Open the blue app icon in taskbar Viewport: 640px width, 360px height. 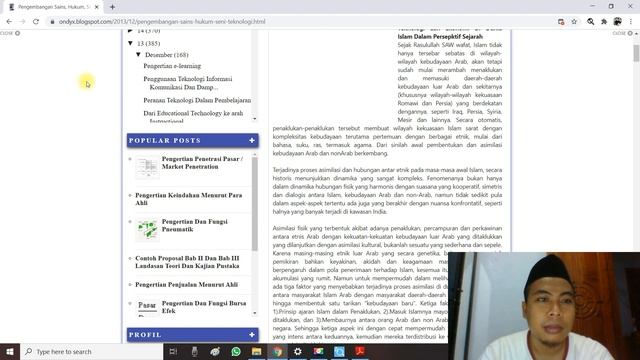click(x=339, y=351)
